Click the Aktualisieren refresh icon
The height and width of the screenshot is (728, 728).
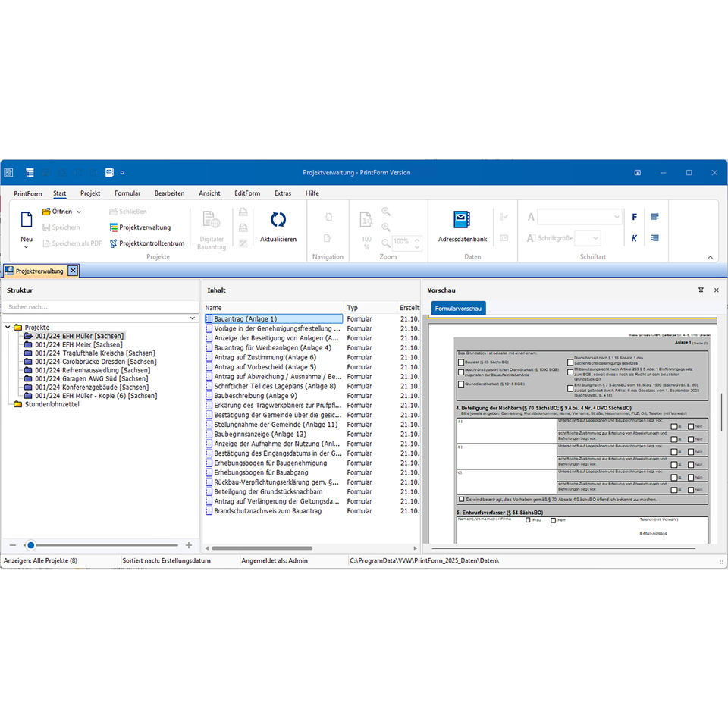pos(278,220)
